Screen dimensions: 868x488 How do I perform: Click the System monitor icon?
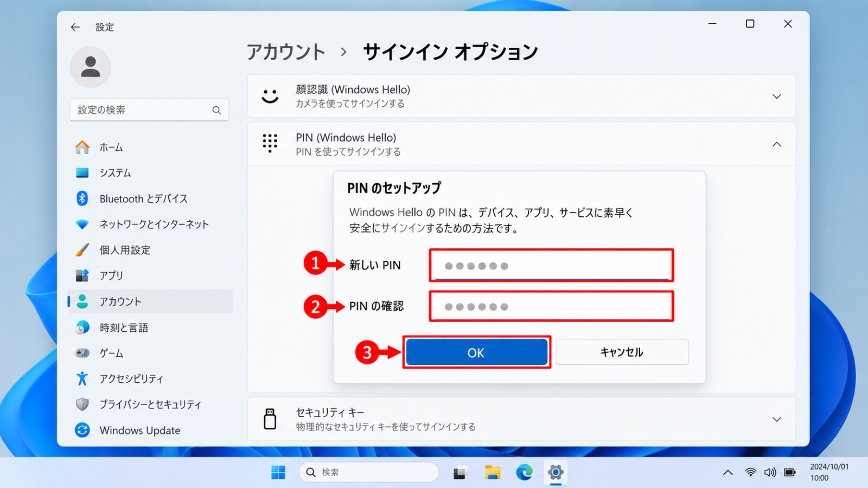coord(82,172)
